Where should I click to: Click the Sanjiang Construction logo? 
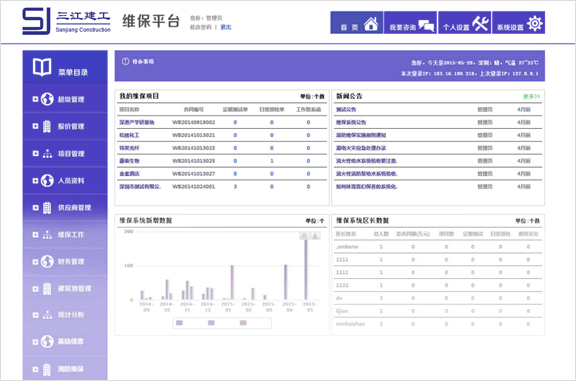coord(66,21)
